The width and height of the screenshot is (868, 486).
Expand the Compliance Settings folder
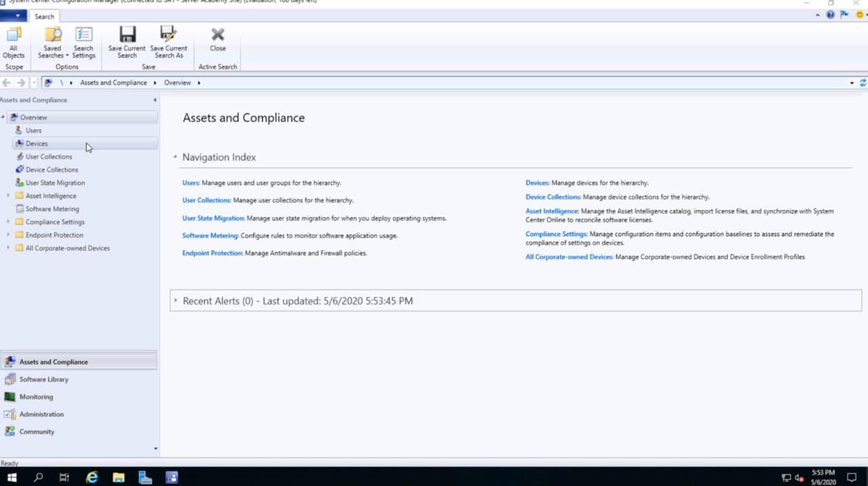click(8, 222)
